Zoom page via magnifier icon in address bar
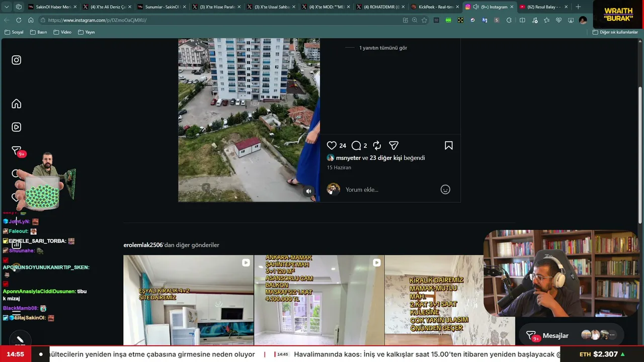The height and width of the screenshot is (362, 644). point(415,20)
